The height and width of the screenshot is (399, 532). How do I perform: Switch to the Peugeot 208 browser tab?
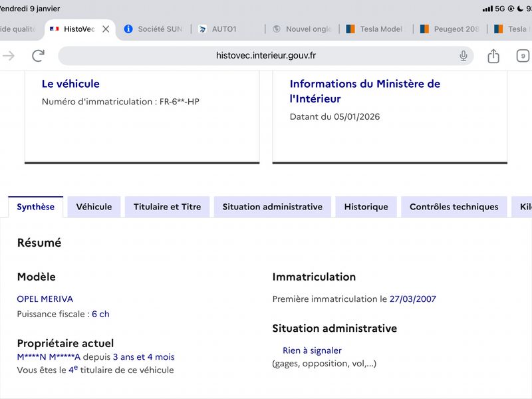pyautogui.click(x=450, y=29)
